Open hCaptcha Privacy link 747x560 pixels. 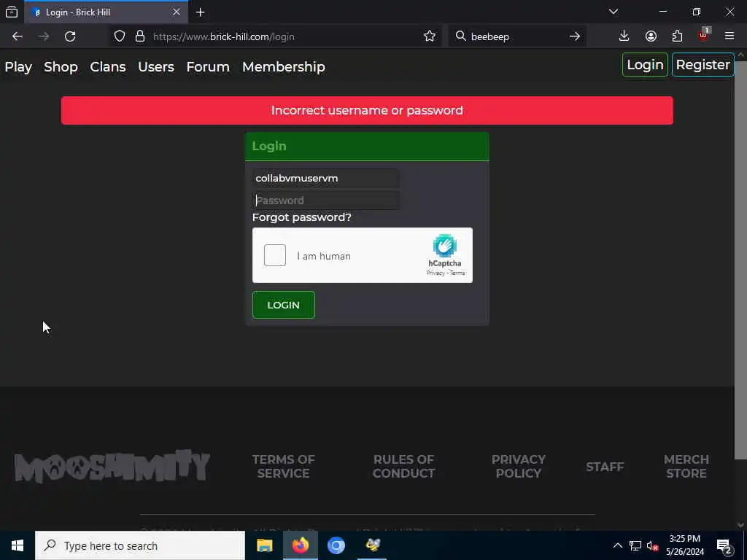click(435, 273)
